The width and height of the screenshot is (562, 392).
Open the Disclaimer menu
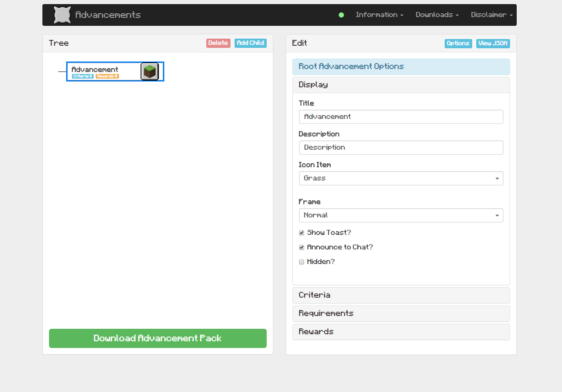492,15
